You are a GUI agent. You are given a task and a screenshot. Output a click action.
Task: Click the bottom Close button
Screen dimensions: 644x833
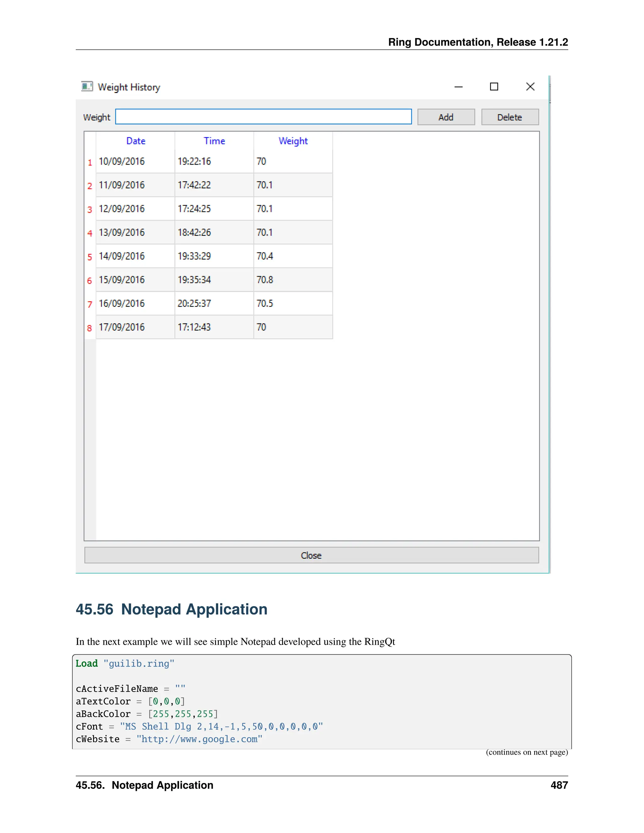[311, 555]
